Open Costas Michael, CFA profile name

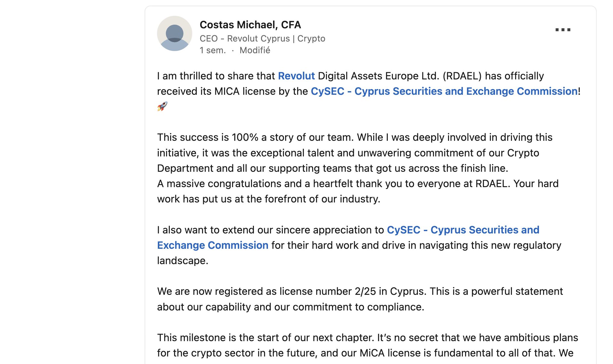[x=250, y=25]
